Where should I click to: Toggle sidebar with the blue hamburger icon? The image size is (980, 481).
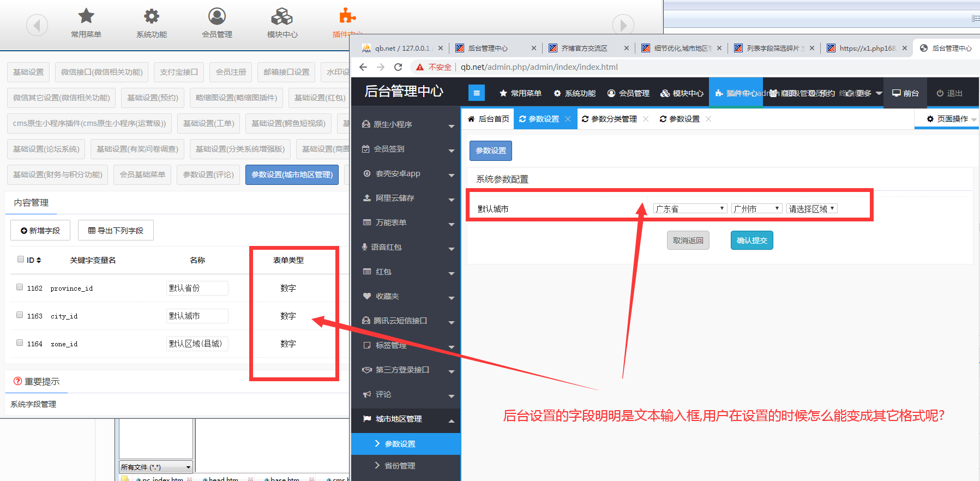click(x=476, y=93)
